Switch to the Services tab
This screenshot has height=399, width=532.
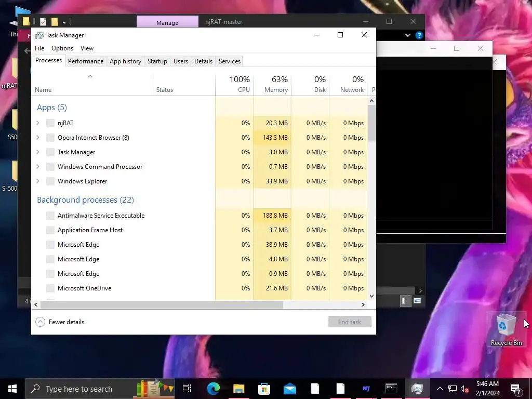[x=229, y=61]
